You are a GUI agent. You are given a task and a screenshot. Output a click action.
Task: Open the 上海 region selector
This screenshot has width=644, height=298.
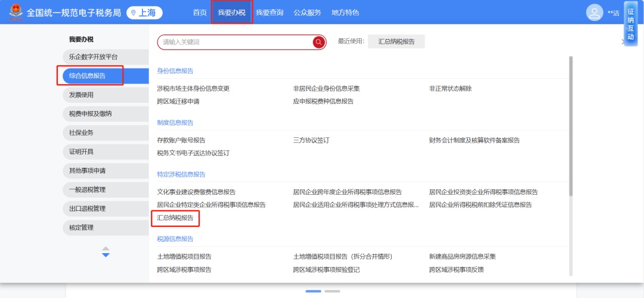[x=144, y=13]
